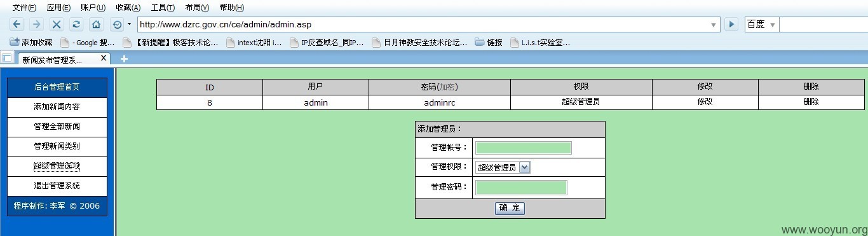
Task: Open the 【新提醒】极客技术论... bookmark
Action: coord(170,43)
